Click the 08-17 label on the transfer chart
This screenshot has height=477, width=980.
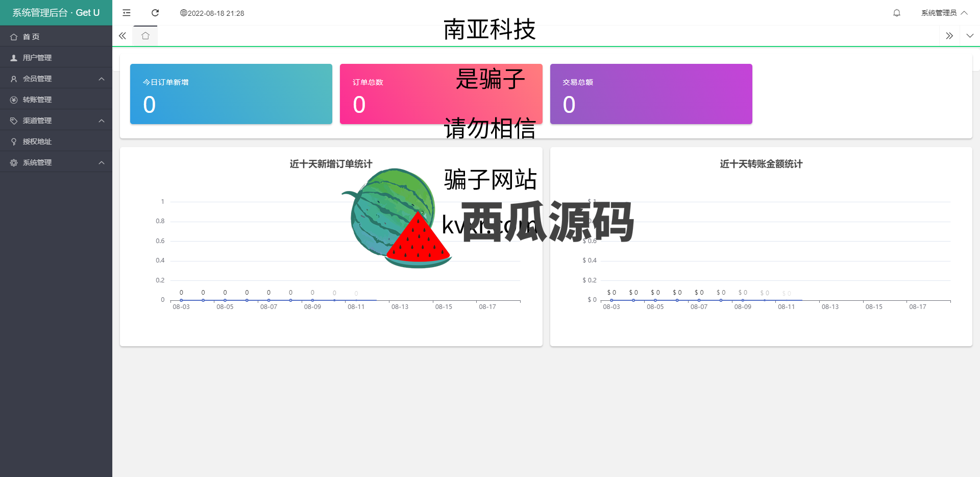[917, 307]
